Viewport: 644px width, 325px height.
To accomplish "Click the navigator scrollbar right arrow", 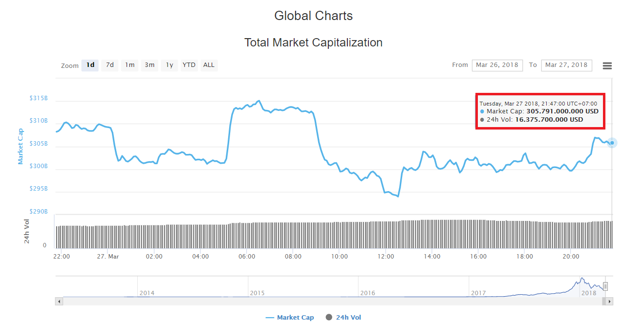I will (609, 302).
